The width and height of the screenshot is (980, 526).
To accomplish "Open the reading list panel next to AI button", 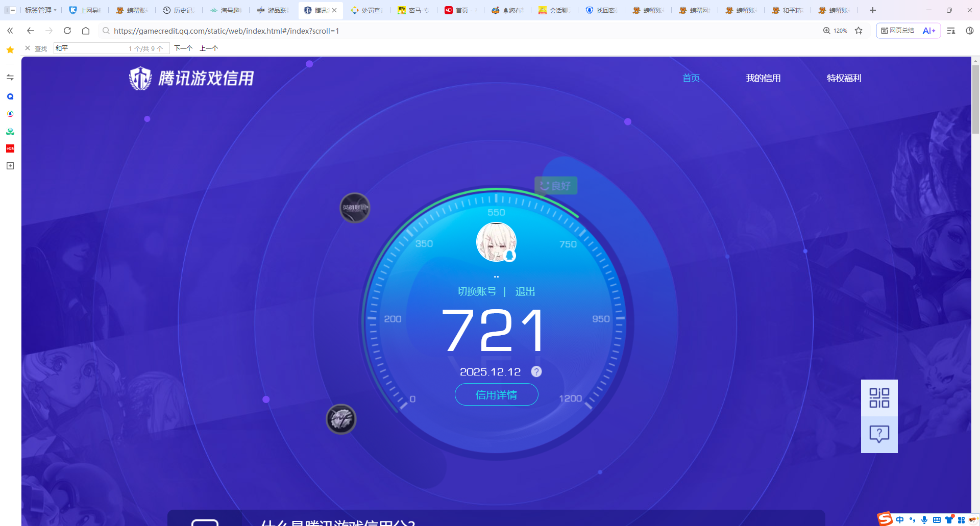I will pyautogui.click(x=950, y=31).
